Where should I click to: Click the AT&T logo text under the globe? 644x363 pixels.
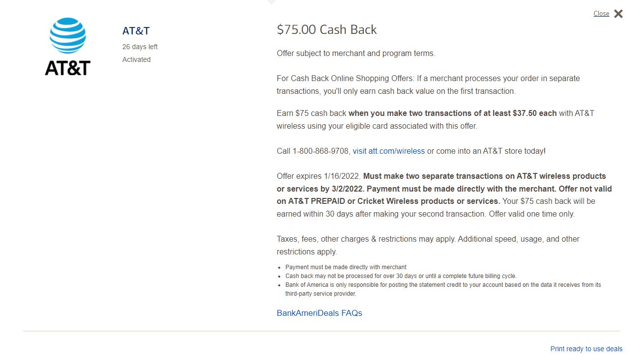point(68,69)
